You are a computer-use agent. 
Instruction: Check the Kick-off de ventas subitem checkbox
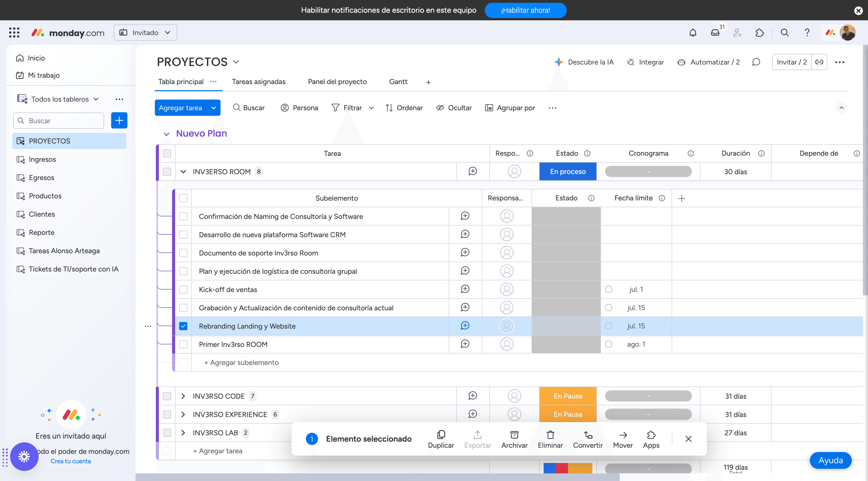pyautogui.click(x=183, y=290)
